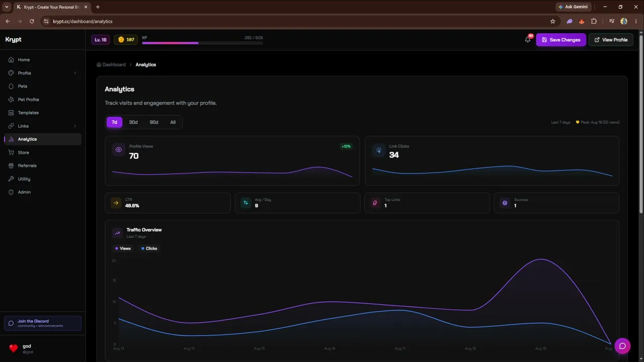Image resolution: width=644 pixels, height=362 pixels.
Task: Open Referrals in sidebar
Action: point(42,165)
